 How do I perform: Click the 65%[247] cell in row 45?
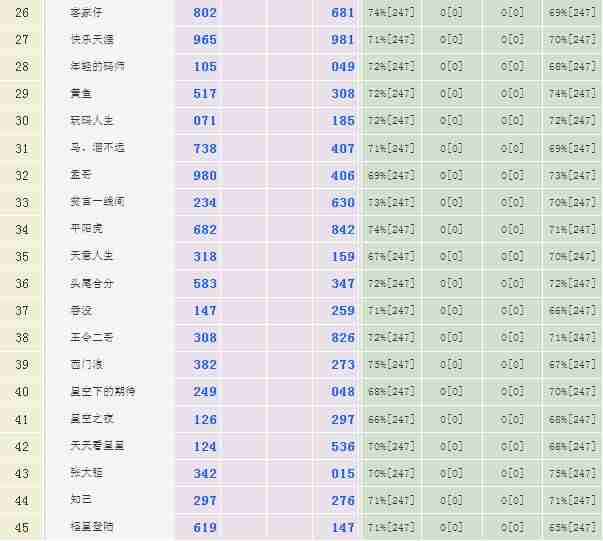(x=572, y=528)
